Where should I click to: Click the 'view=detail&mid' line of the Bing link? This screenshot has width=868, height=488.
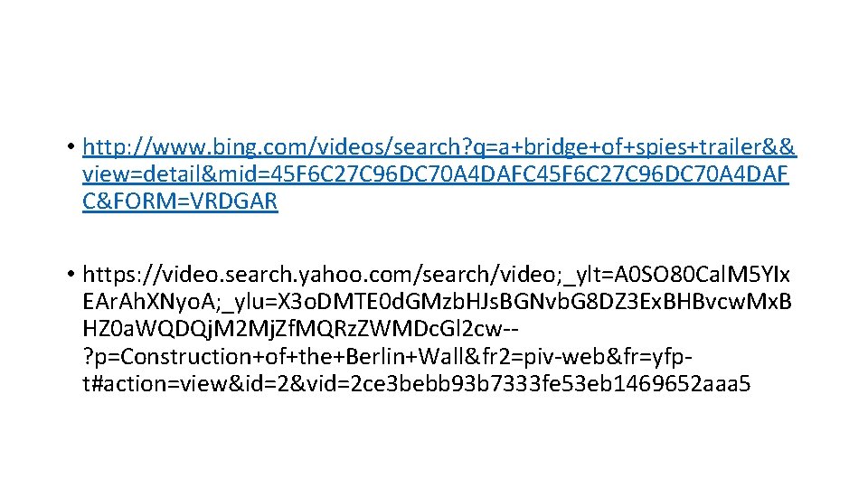tap(435, 174)
